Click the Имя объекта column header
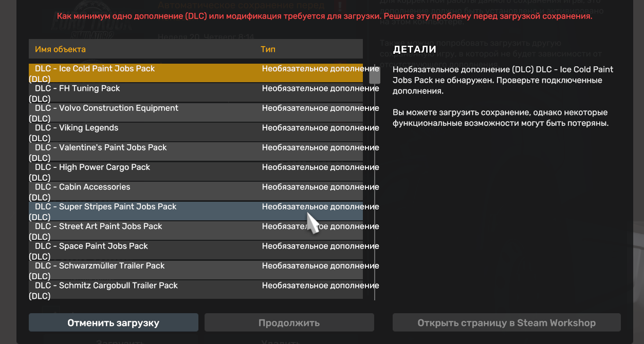Screen dimensions: 644x344 60,49
